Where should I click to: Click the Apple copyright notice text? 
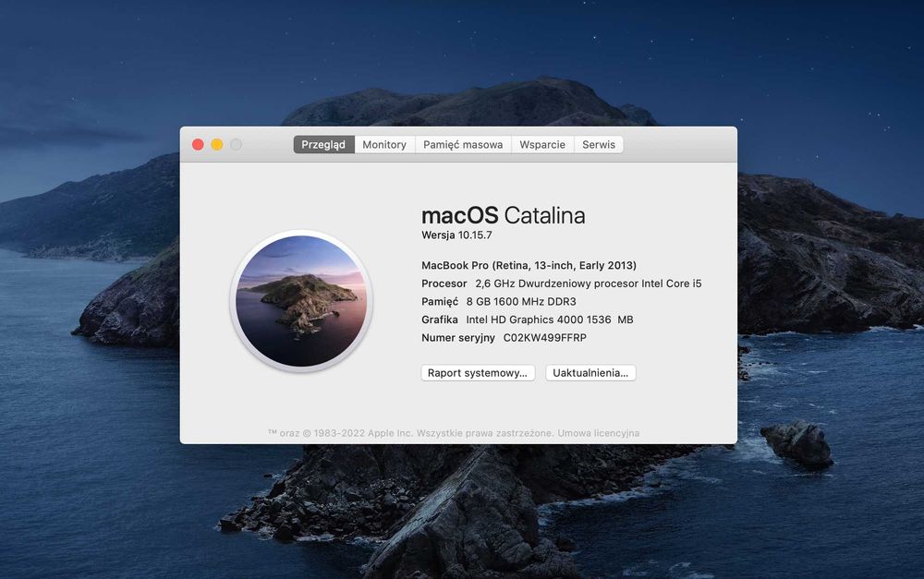pyautogui.click(x=410, y=433)
